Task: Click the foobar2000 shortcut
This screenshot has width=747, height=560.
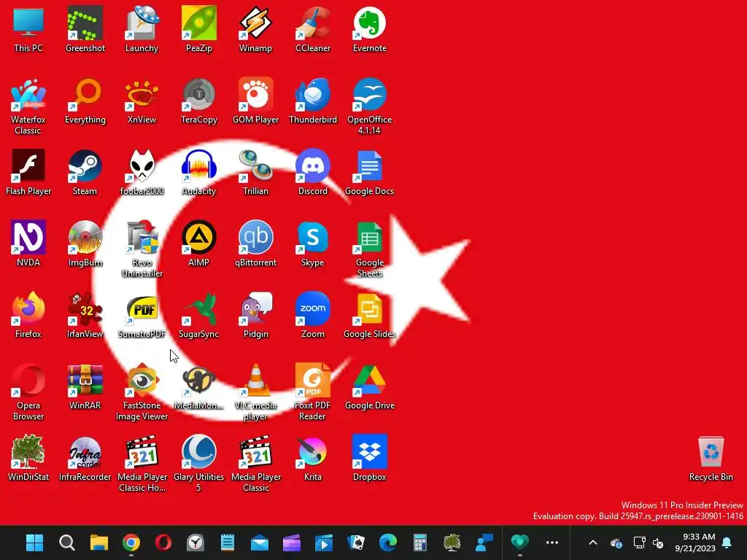Action: (x=142, y=172)
